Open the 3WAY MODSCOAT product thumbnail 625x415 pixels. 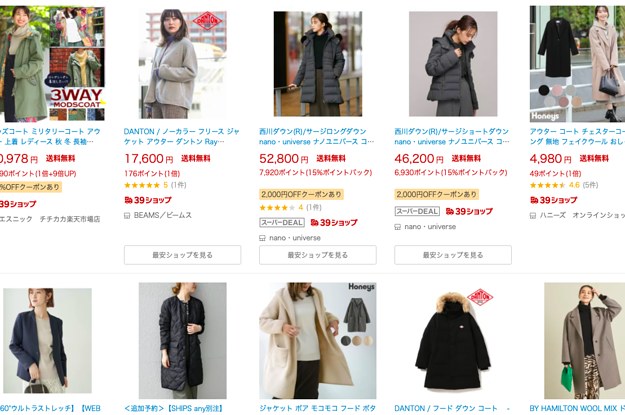pyautogui.click(x=52, y=64)
